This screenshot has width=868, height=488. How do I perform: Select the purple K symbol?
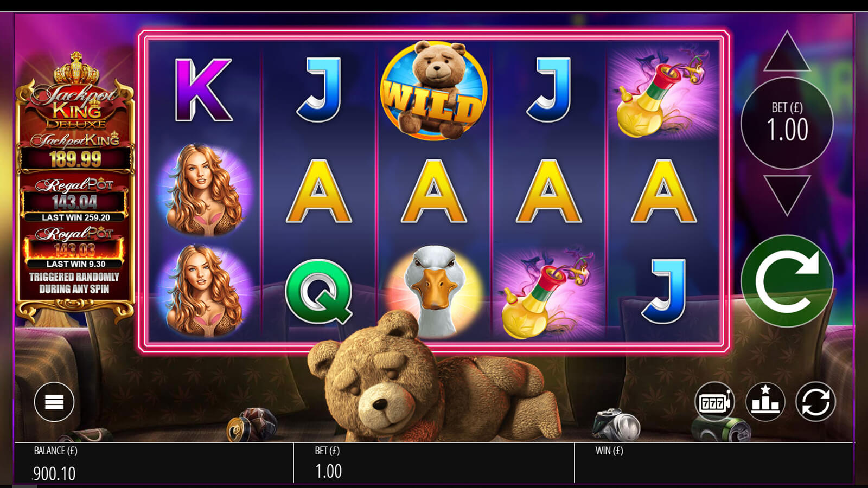[x=203, y=90]
